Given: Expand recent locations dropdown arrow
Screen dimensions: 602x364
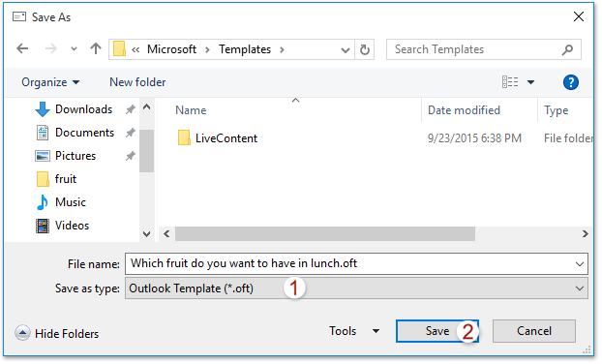Looking at the screenshot, I should click(x=75, y=49).
